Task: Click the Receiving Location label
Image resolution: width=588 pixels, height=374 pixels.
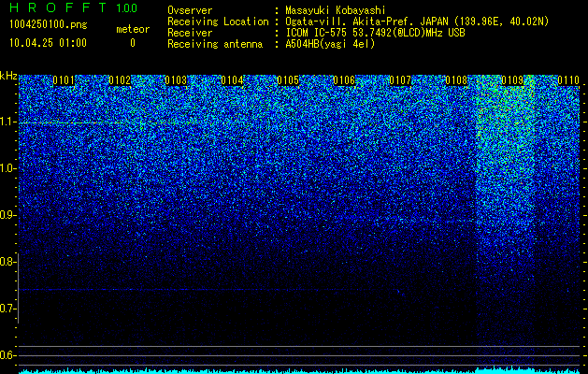Action: click(218, 22)
